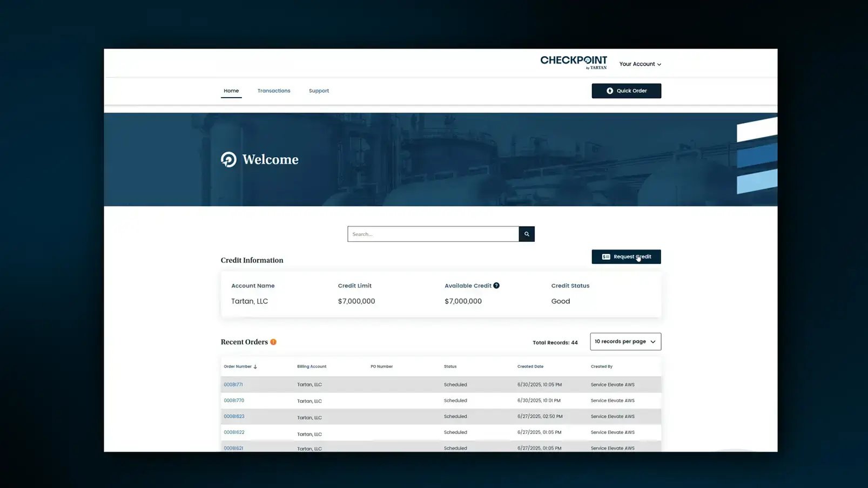Open the Available Credit help question mark
868x488 pixels.
coord(496,285)
